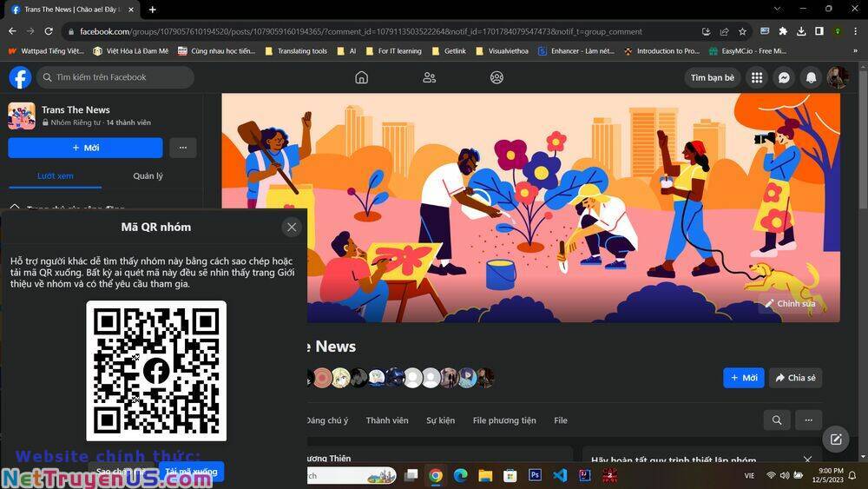Viewport: 868px width, 489px height.
Task: Open the notifications bell icon
Action: click(x=811, y=77)
